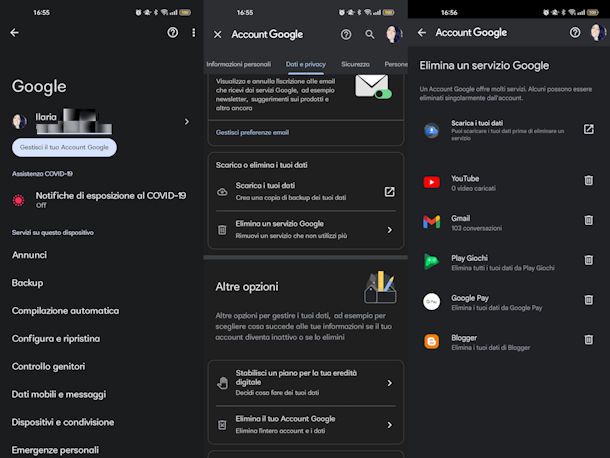
Task: Open Annunci settings
Action: pyautogui.click(x=29, y=255)
